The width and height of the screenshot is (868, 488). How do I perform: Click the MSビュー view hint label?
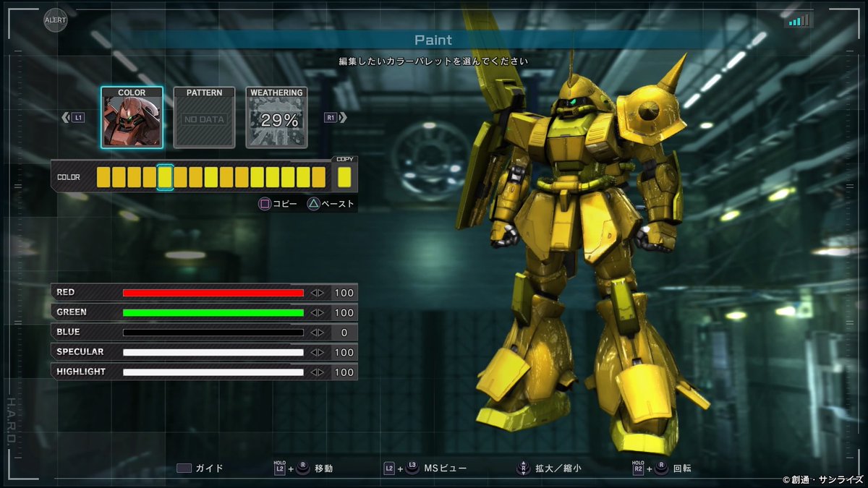[445, 468]
